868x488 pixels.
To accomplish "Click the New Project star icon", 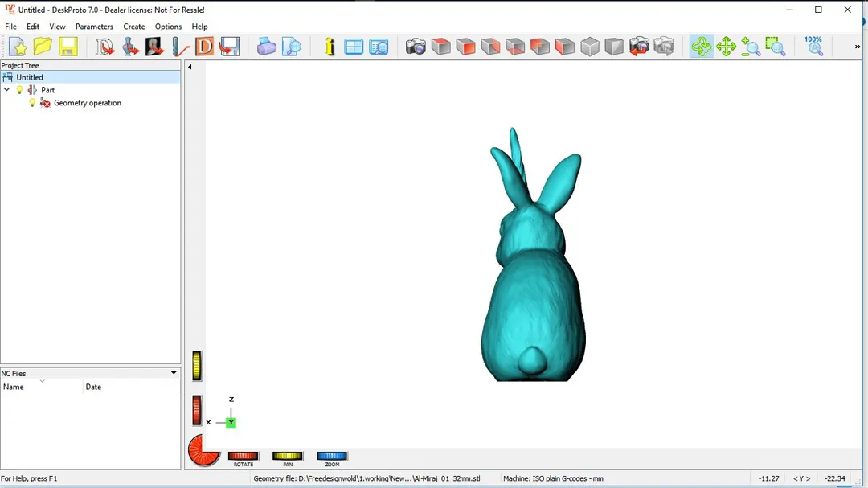I will (18, 47).
